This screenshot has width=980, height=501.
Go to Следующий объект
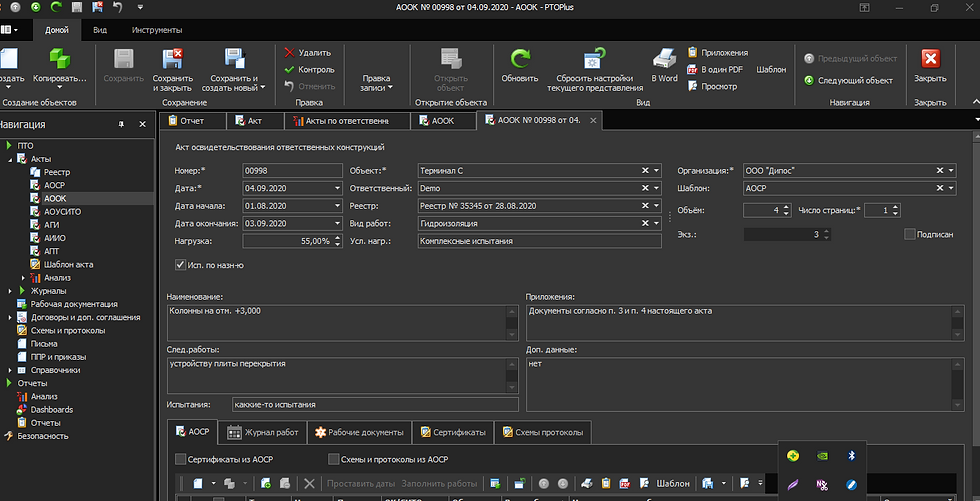848,80
